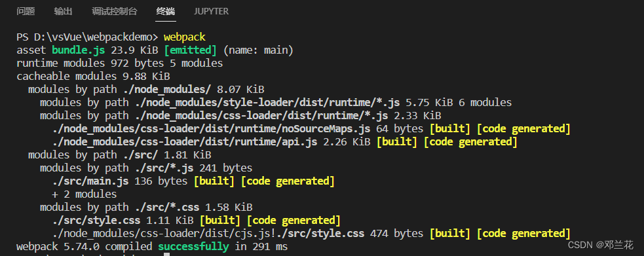Open the 输出 tab
Screen dimensions: 644x256
coord(63,12)
